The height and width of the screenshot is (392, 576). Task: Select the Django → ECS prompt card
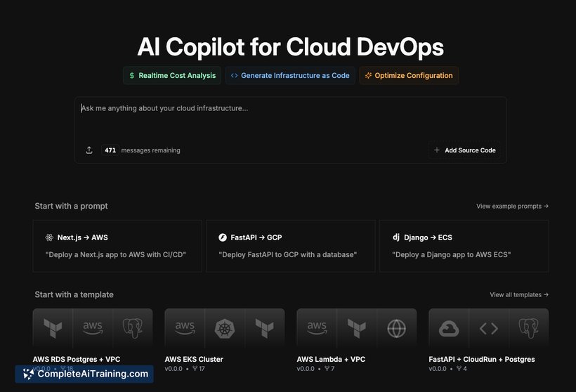[464, 246]
